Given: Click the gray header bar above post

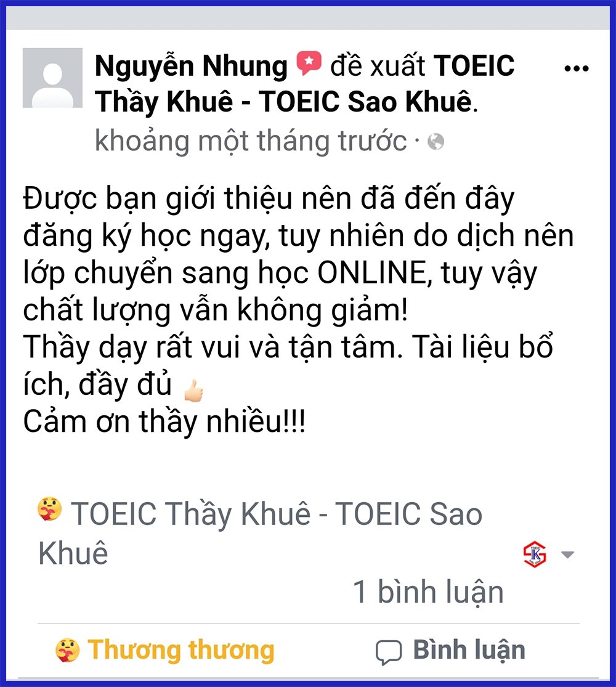Looking at the screenshot, I should 308,18.
